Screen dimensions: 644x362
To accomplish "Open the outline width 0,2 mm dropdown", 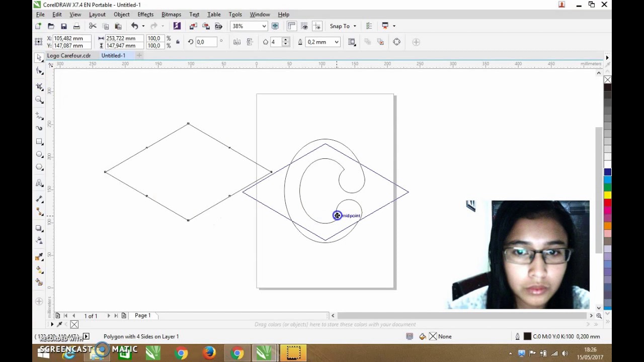I will (337, 42).
